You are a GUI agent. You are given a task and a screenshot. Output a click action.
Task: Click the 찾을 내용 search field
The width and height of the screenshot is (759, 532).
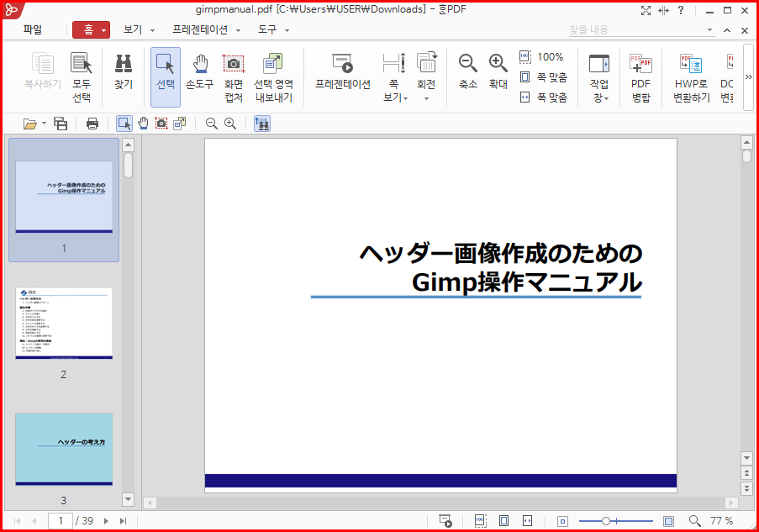pyautogui.click(x=635, y=30)
